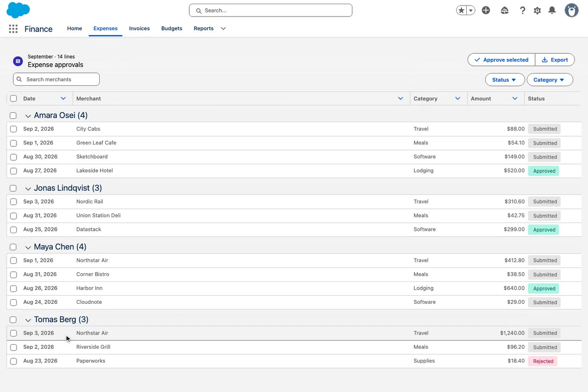
Task: Click the Lakeside Hotel merchant cell
Action: pos(95,171)
